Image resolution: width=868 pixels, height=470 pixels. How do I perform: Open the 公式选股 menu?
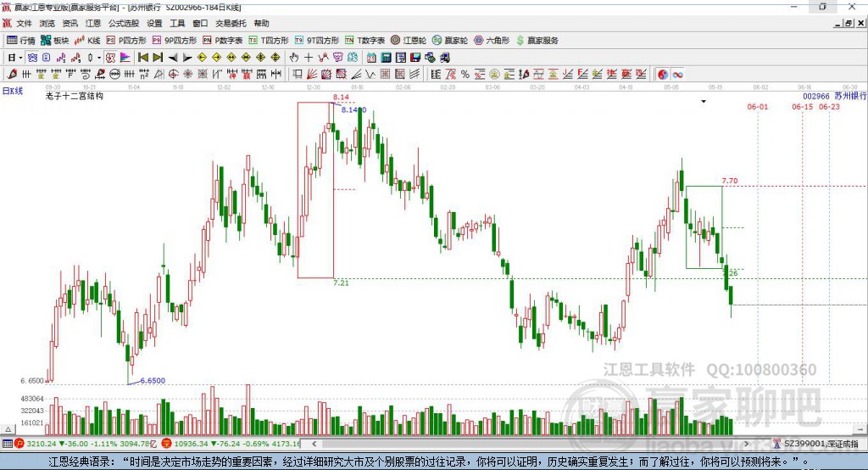[x=124, y=23]
